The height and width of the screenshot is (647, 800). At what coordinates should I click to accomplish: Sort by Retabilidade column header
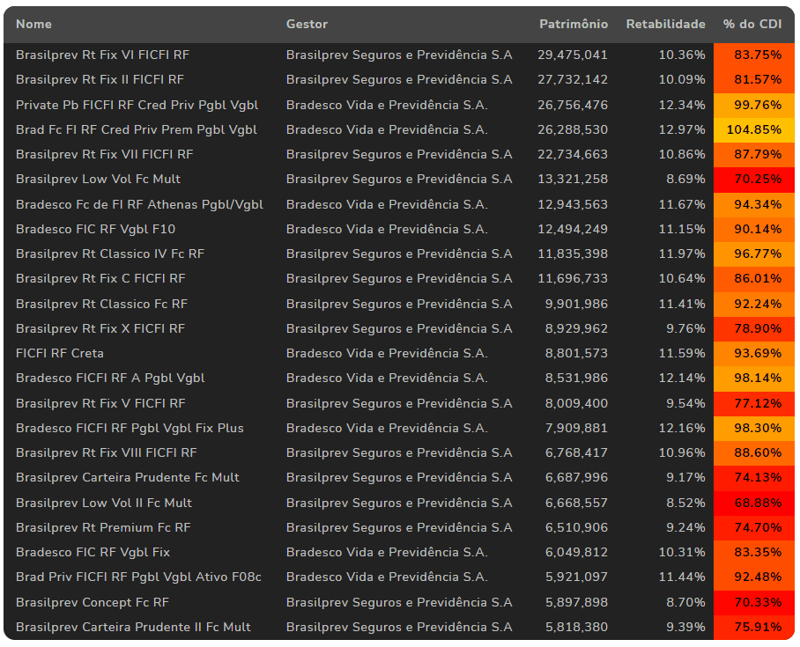tap(665, 24)
